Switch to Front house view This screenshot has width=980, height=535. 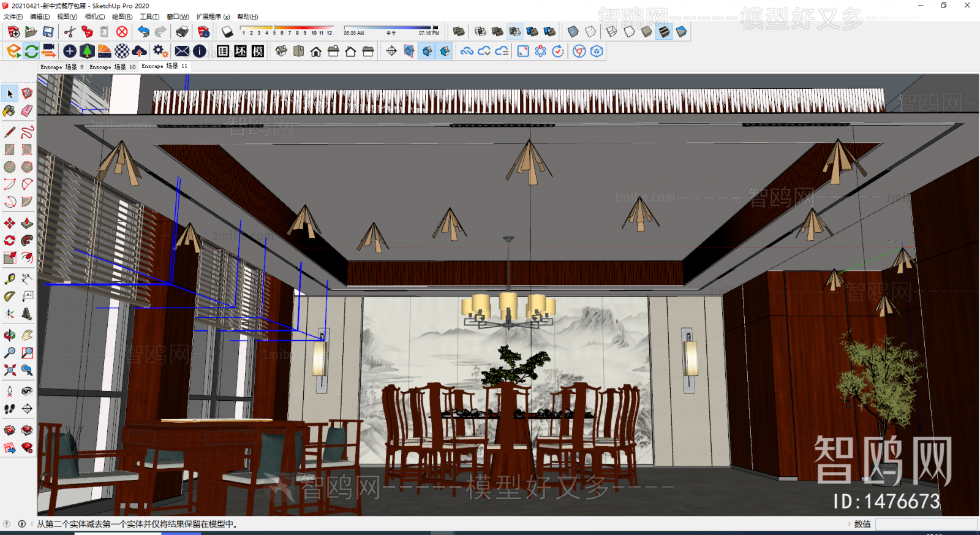coord(316,51)
